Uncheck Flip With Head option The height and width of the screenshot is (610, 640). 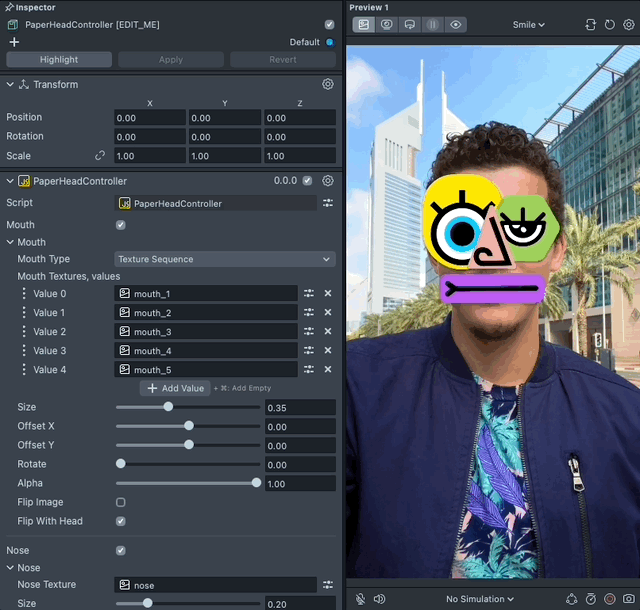121,521
